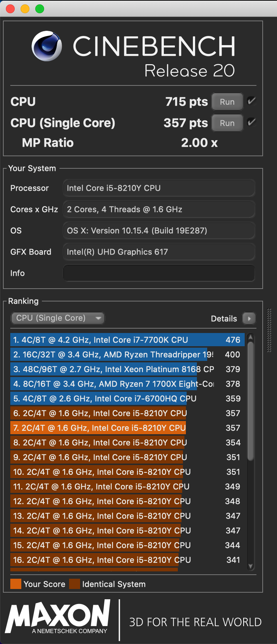Click the ranking scrollbar down arrow
Image resolution: width=277 pixels, height=644 pixels.
coord(251,566)
